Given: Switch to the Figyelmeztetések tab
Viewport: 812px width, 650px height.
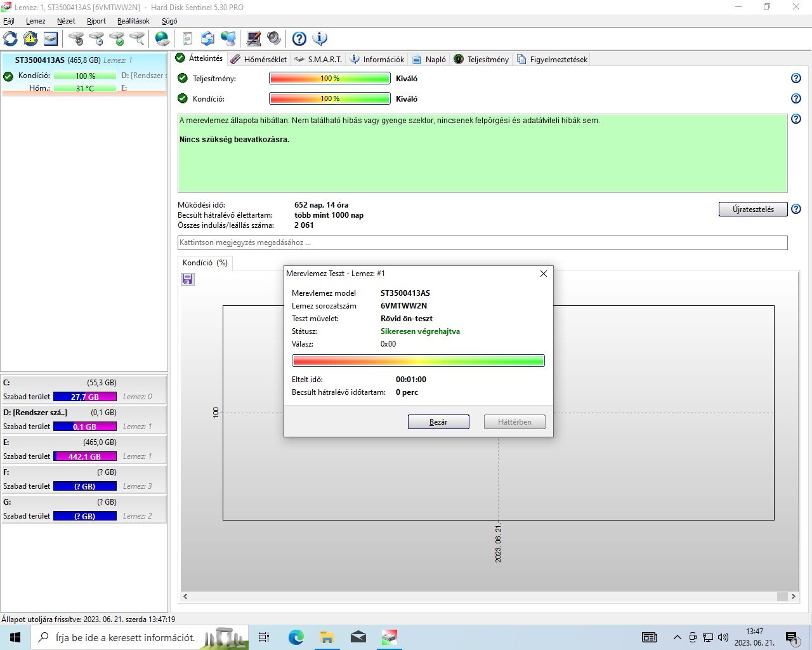Looking at the screenshot, I should pos(553,59).
